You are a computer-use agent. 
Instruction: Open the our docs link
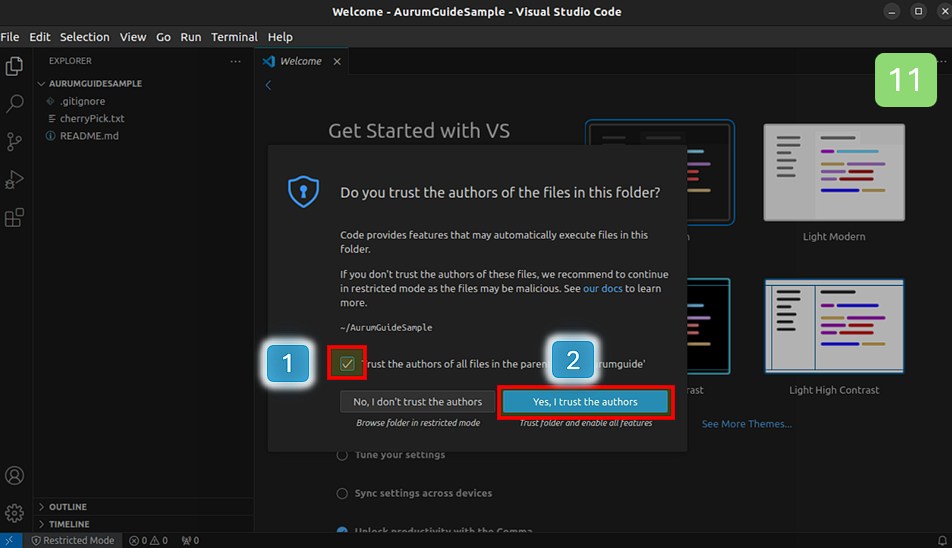point(602,289)
